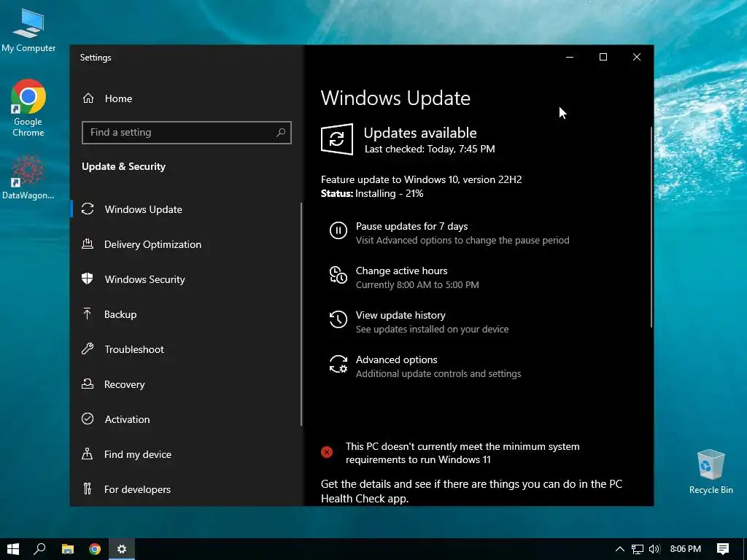The image size is (747, 560).
Task: Click the red error X icon
Action: [327, 452]
